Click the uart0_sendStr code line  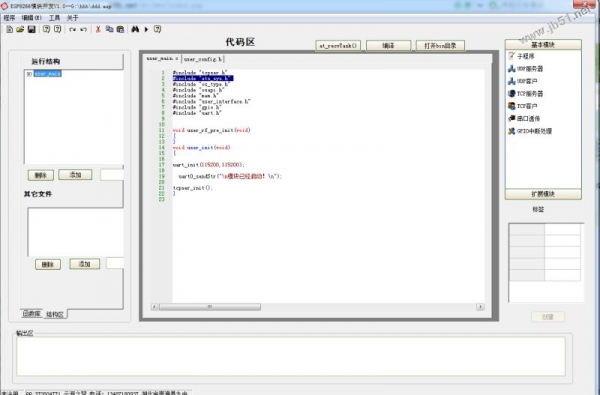tap(230, 176)
